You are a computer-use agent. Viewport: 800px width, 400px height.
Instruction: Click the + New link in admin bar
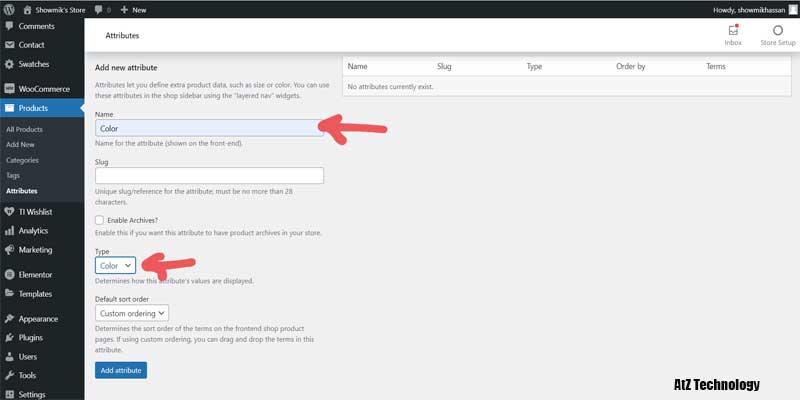pos(132,9)
